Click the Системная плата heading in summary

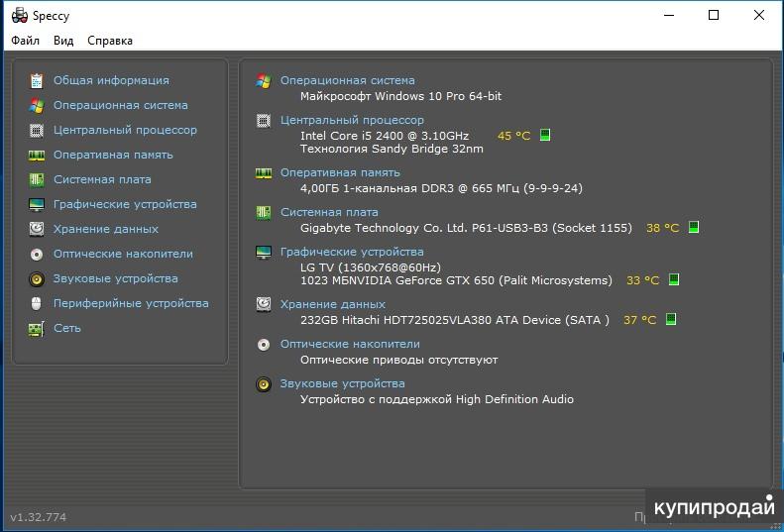click(329, 212)
